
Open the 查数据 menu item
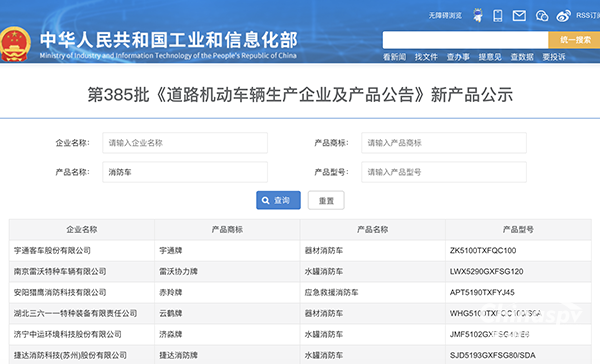click(522, 57)
